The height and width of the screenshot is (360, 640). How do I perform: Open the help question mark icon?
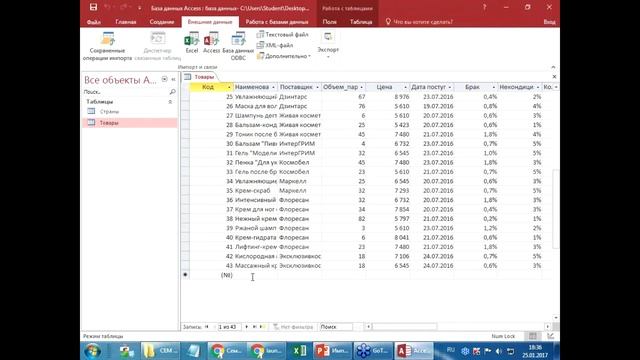tap(484, 7)
